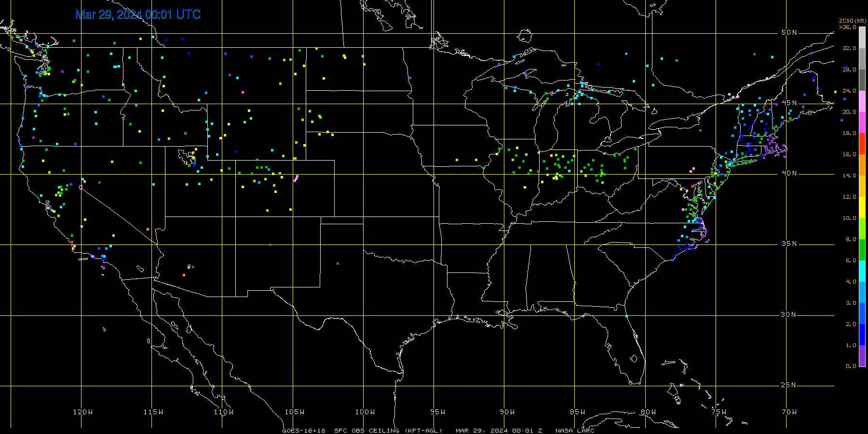
Task: Click the '75W' longitude label
Action: (719, 412)
